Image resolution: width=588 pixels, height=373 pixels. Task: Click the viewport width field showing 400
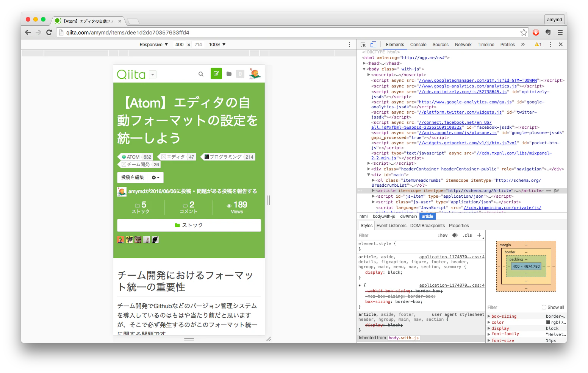click(x=180, y=44)
